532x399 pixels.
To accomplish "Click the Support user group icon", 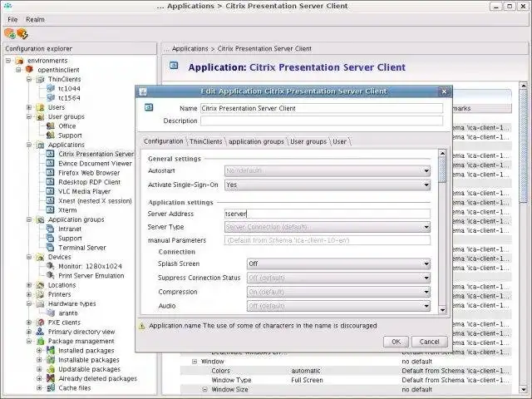I will click(51, 135).
